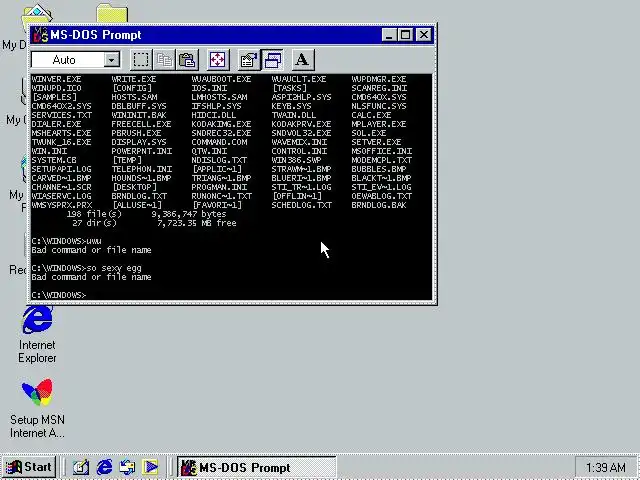This screenshot has width=640, height=480.
Task: Open the Auto font size dropdown
Action: click(x=111, y=60)
